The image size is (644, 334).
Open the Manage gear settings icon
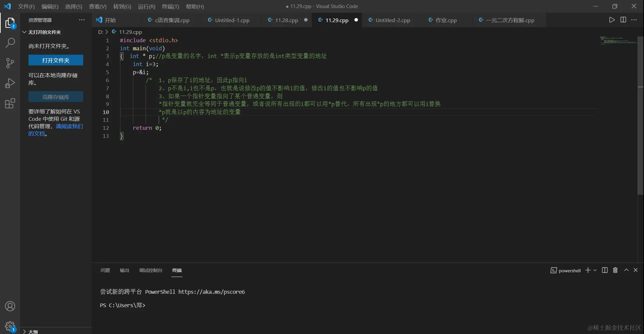tap(10, 326)
